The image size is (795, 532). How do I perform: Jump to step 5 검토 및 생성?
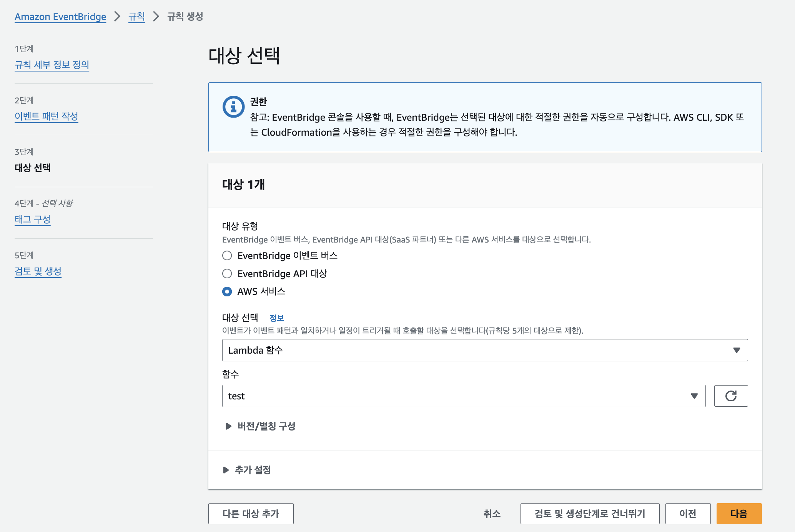pos(38,271)
